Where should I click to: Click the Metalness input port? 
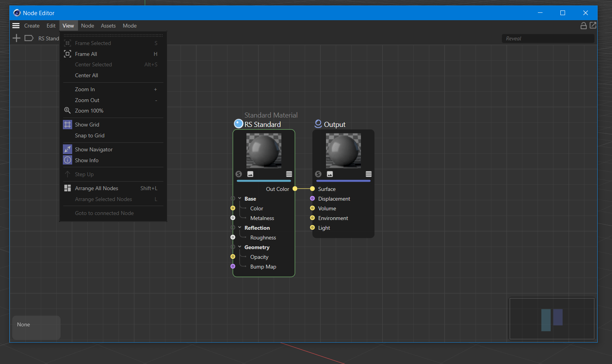tap(233, 218)
